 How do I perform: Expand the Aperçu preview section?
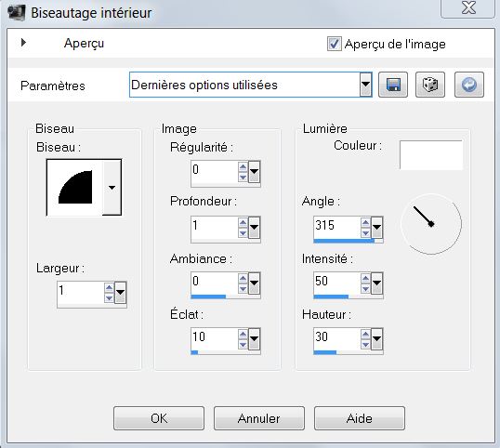[23, 43]
